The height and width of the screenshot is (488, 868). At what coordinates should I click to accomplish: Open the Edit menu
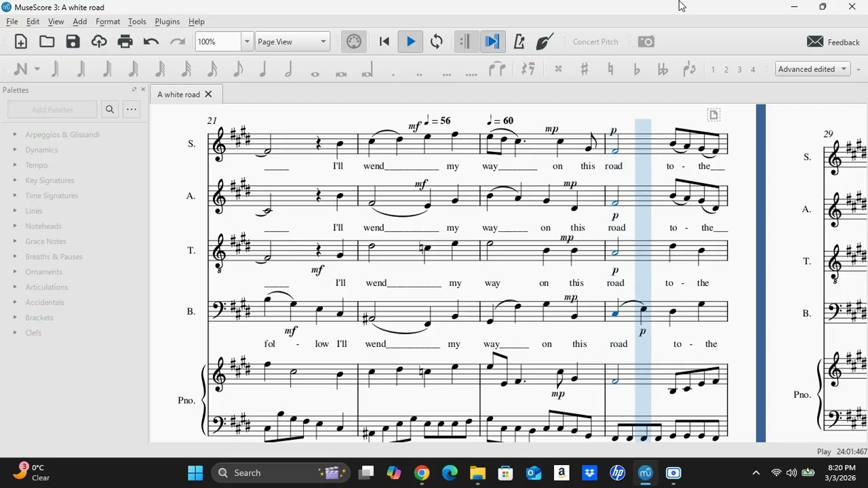pyautogui.click(x=33, y=22)
